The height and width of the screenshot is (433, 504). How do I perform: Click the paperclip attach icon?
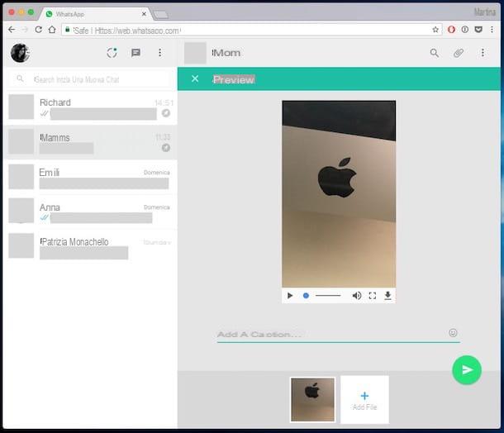point(459,53)
